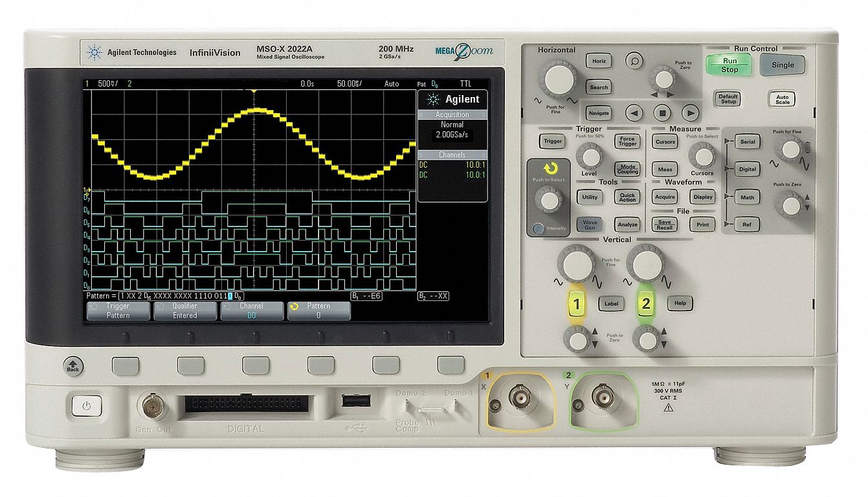Image resolution: width=868 pixels, height=497 pixels.
Task: Toggle the Serial decode button
Action: (x=748, y=142)
